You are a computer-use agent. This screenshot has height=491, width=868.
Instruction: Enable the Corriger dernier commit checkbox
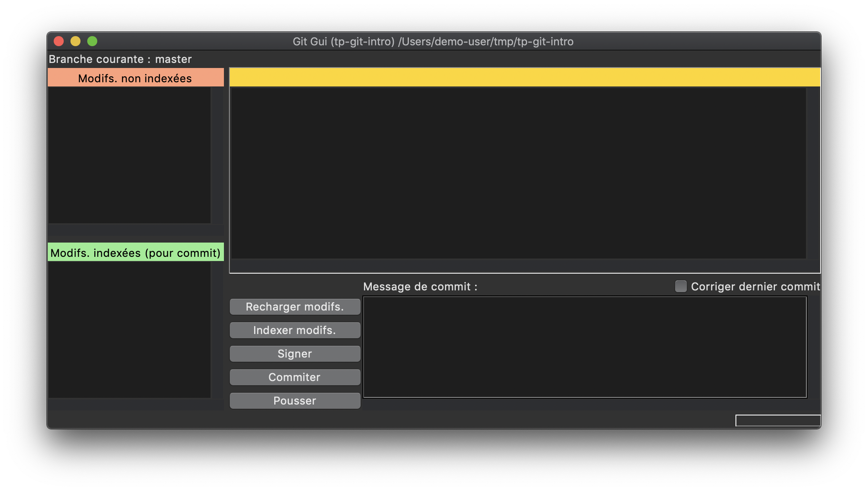tap(681, 286)
